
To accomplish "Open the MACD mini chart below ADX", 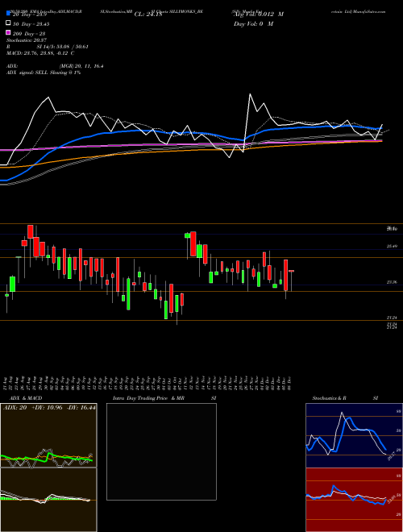I will [48, 500].
